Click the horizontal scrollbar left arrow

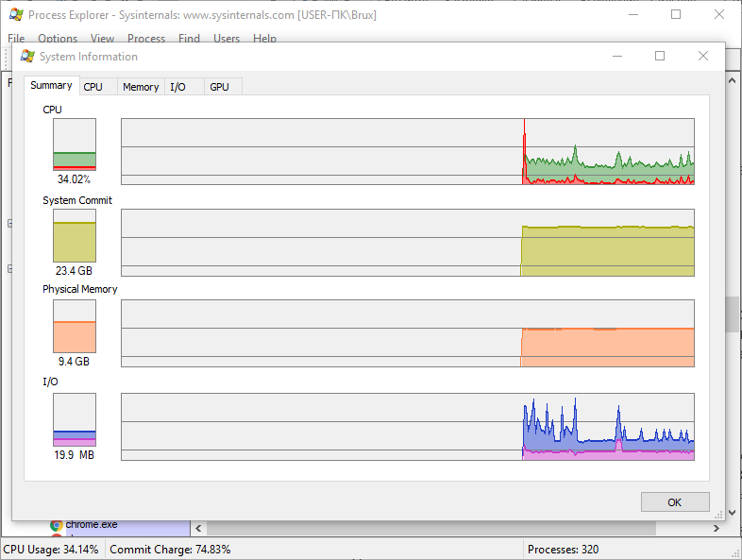pyautogui.click(x=198, y=527)
